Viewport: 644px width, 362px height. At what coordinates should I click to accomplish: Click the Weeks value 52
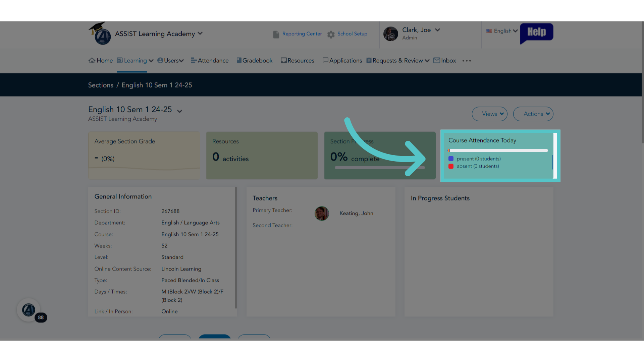click(x=164, y=246)
